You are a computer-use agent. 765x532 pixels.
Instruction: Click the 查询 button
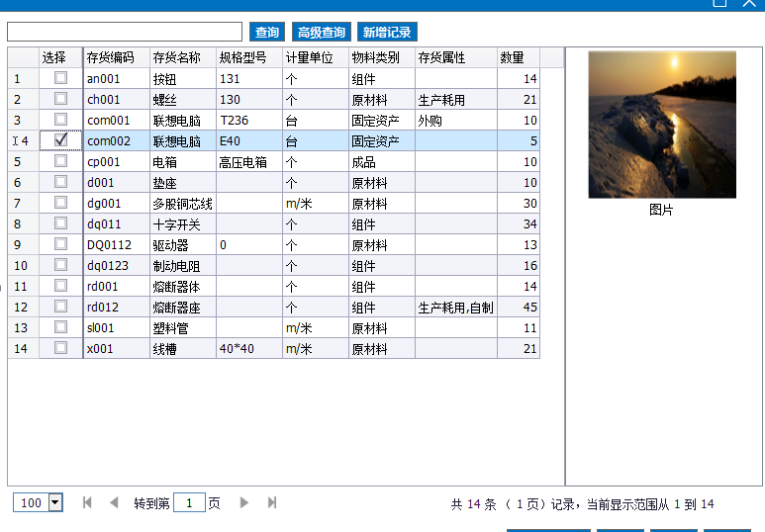click(x=267, y=32)
